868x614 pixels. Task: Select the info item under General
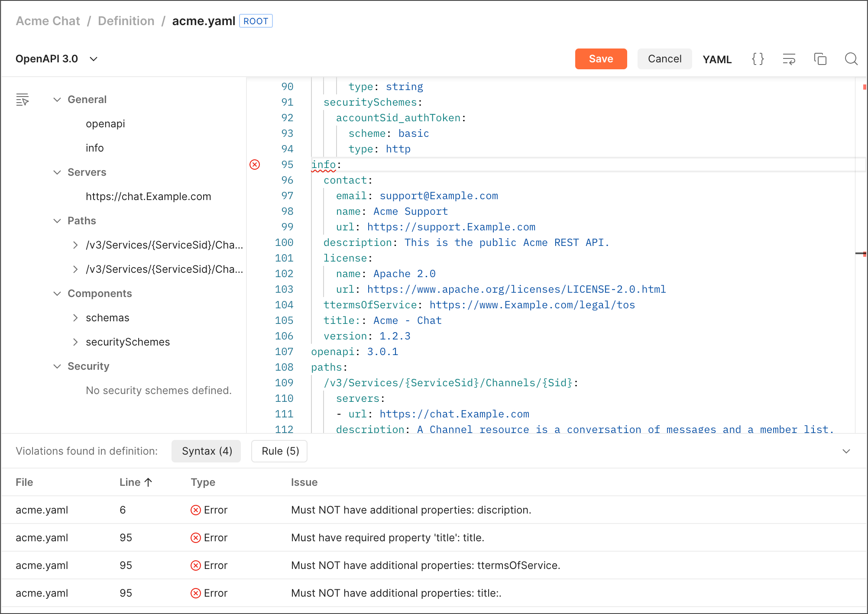(x=95, y=148)
